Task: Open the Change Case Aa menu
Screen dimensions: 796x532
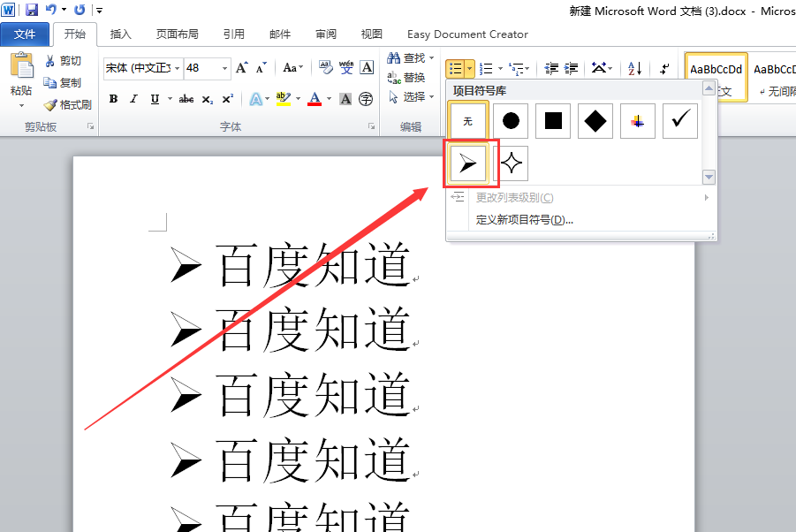Action: click(292, 67)
